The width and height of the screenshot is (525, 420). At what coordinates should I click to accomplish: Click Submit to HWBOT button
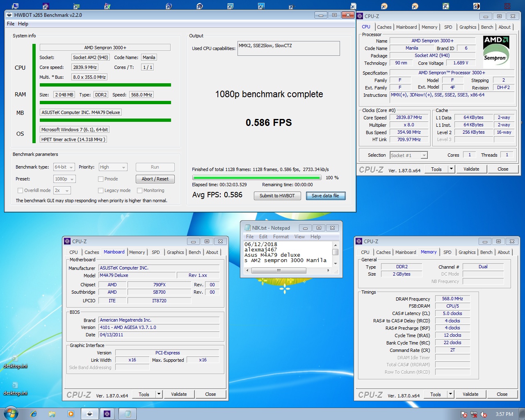[x=277, y=196]
